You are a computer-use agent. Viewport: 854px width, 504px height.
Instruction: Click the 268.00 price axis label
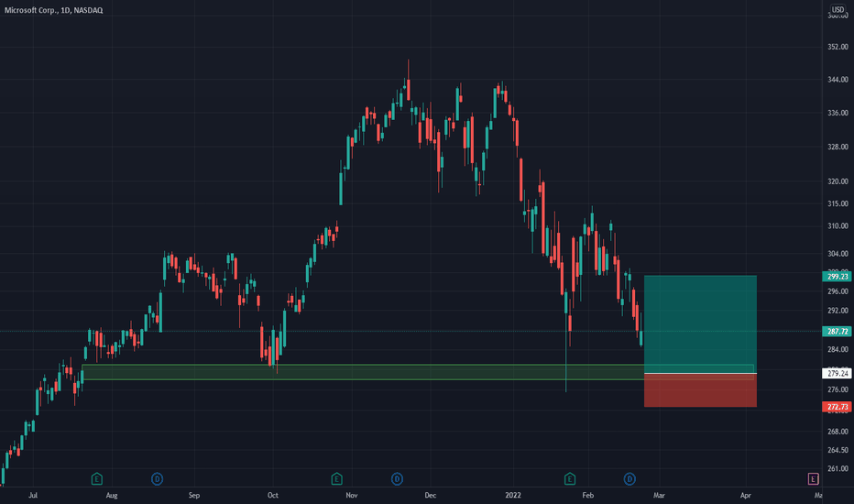[x=838, y=432]
